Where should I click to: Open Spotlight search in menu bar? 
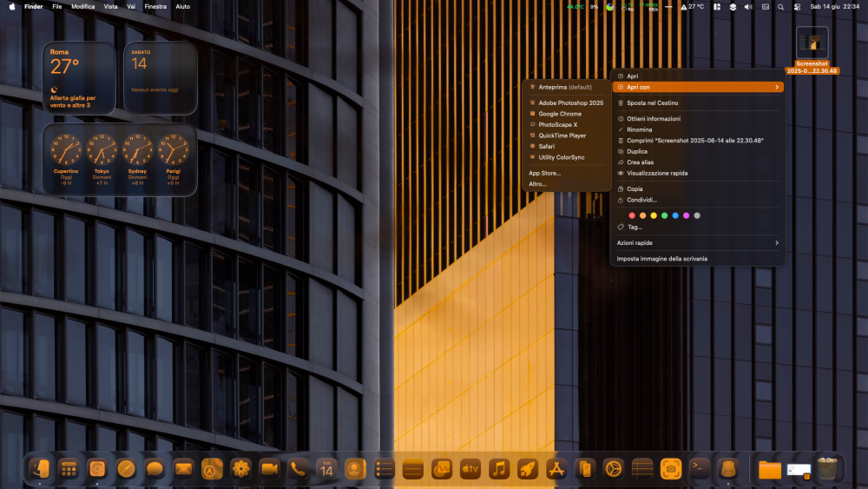[780, 7]
